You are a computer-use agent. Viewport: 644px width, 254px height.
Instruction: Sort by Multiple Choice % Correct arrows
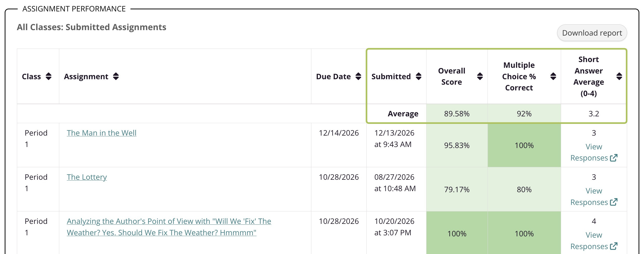pyautogui.click(x=553, y=76)
